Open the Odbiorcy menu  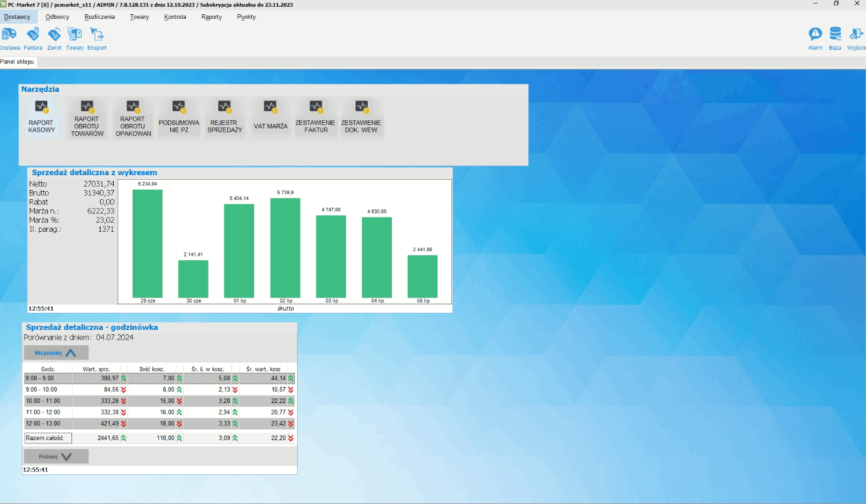point(57,17)
